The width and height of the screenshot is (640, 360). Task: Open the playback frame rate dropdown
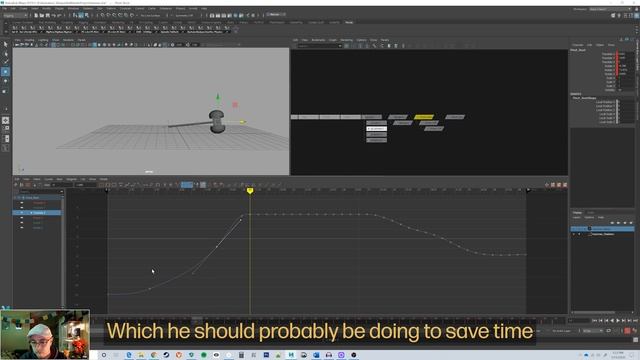(x=593, y=331)
